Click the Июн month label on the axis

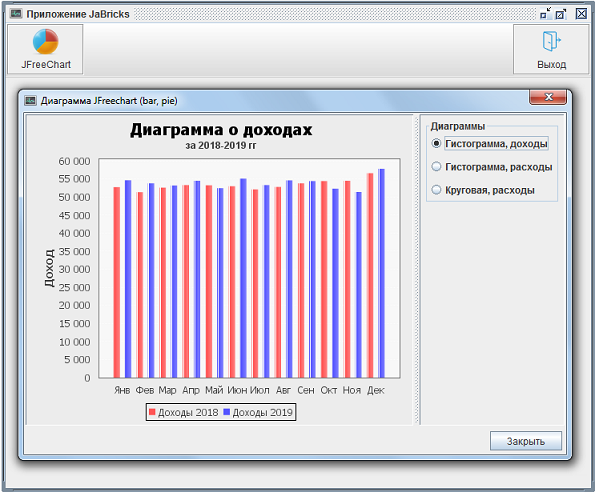237,390
